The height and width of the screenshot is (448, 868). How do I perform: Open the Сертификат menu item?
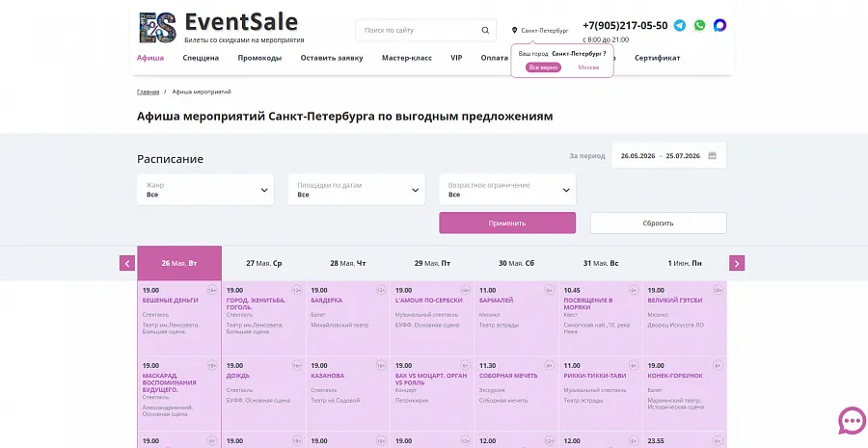[x=658, y=58]
